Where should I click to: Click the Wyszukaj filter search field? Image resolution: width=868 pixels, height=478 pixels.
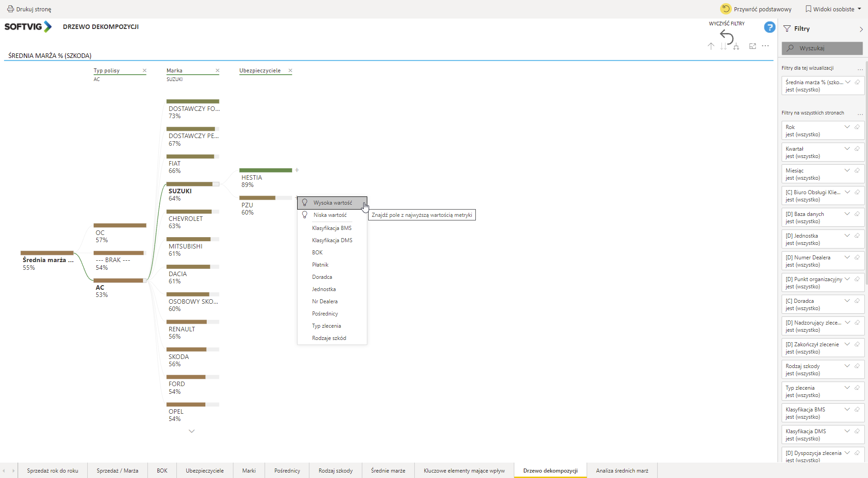coord(822,48)
